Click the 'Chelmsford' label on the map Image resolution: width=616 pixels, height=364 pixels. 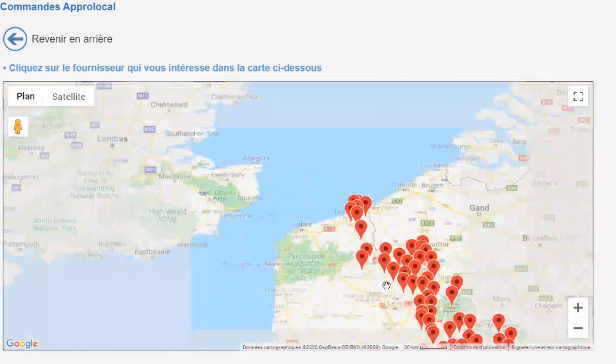pos(169,105)
